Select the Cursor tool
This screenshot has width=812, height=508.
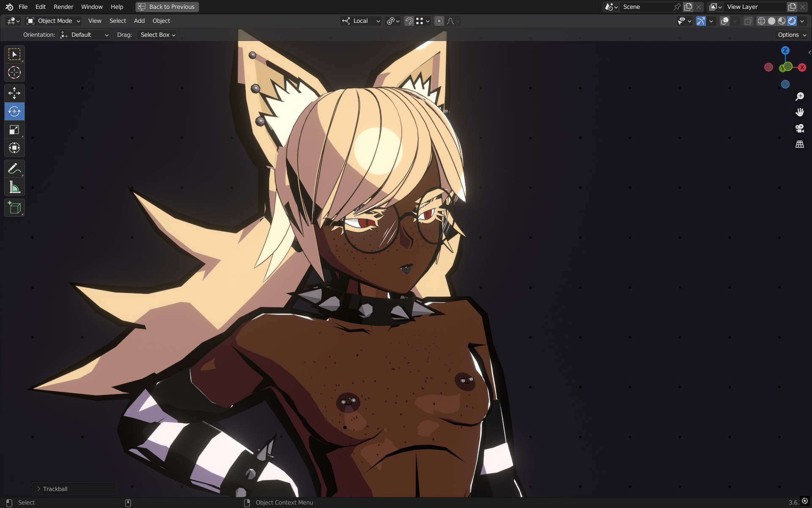pyautogui.click(x=14, y=73)
